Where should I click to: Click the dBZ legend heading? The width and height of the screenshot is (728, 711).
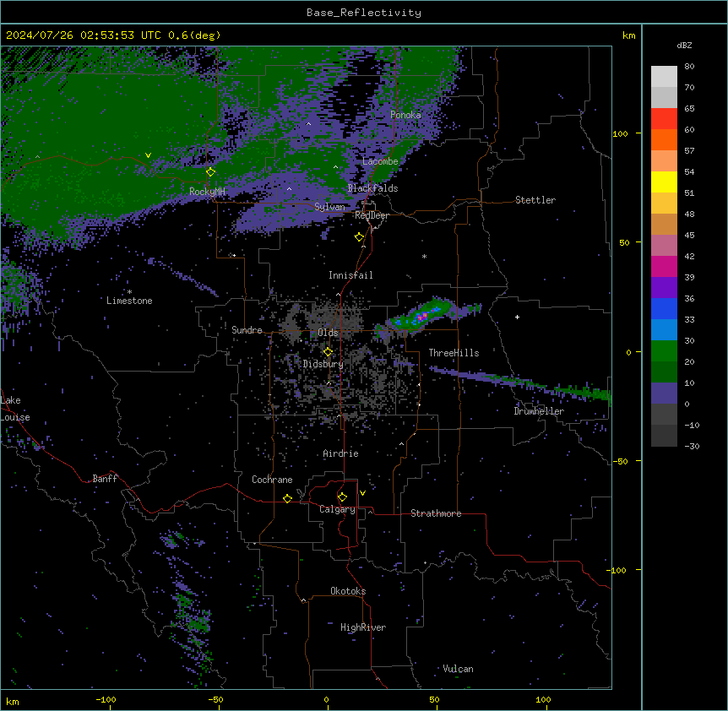[684, 45]
